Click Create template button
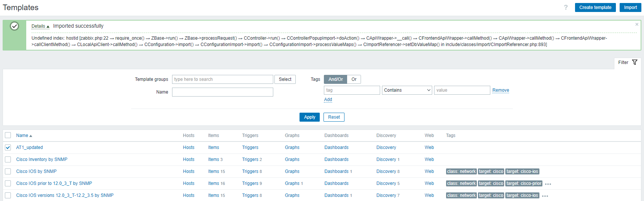The height and width of the screenshot is (201, 644). click(x=595, y=7)
